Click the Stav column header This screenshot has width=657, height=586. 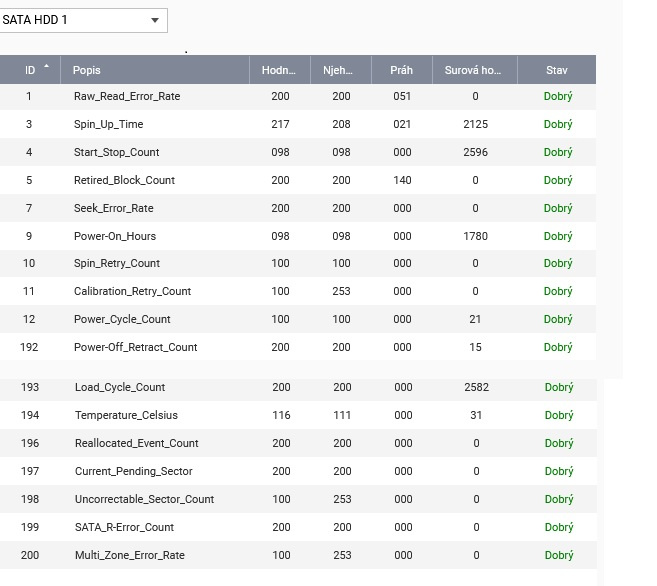[x=557, y=70]
